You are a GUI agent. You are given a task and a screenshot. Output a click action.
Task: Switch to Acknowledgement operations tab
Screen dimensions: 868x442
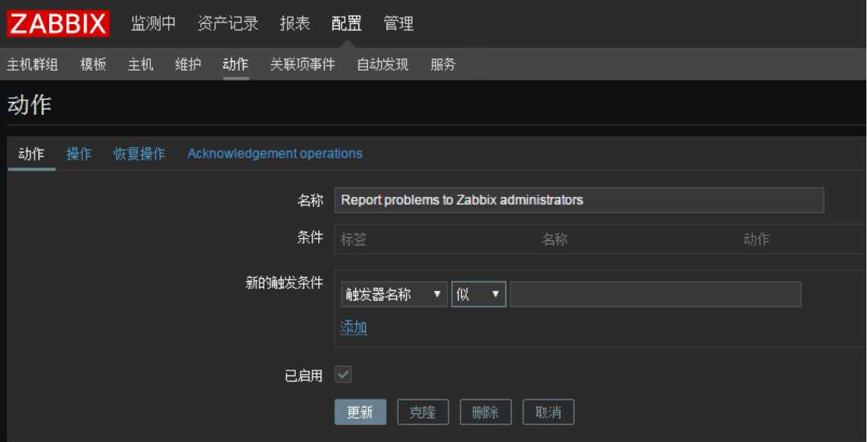(x=275, y=153)
